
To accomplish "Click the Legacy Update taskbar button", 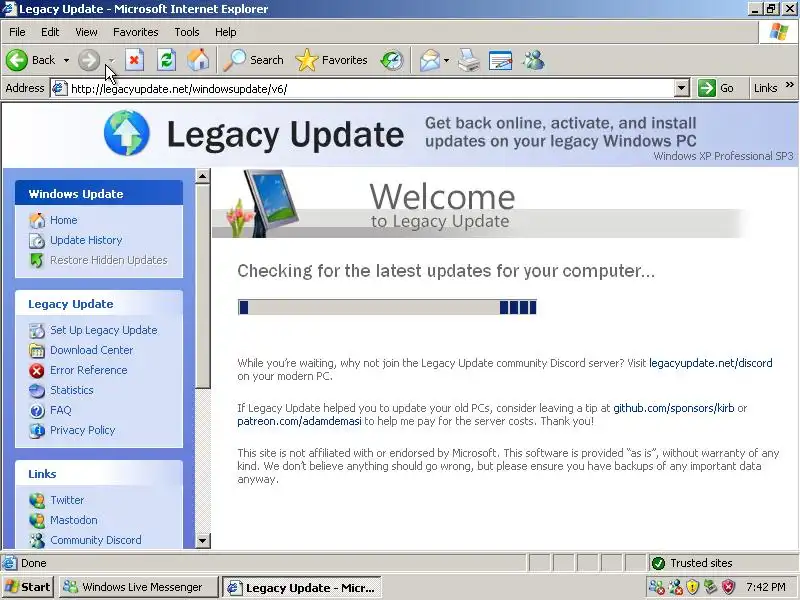I will coord(302,587).
